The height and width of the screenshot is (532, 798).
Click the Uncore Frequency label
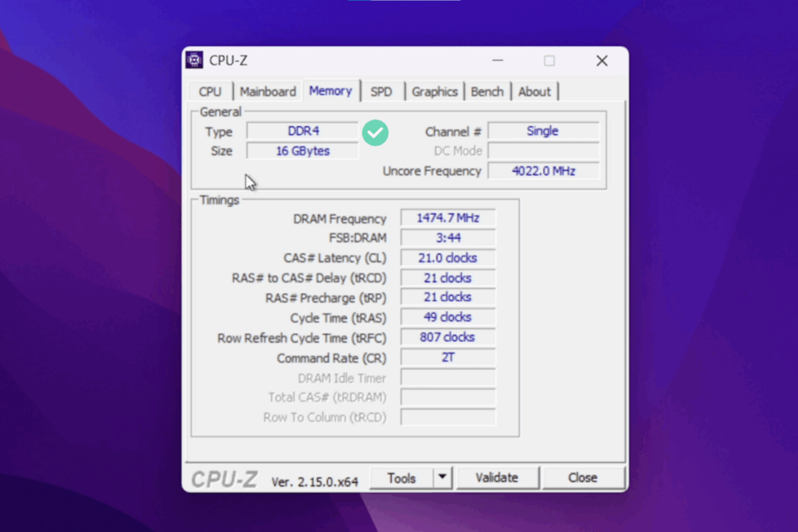[432, 171]
